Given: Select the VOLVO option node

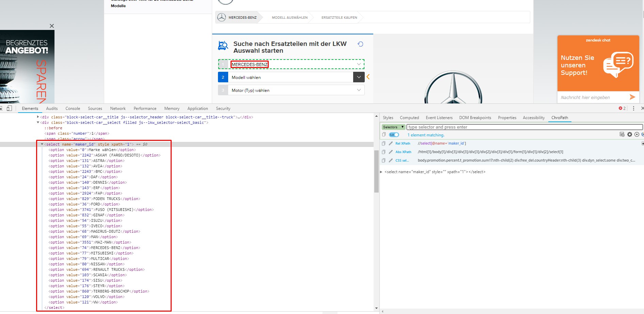Looking at the screenshot, I should (x=87, y=297).
